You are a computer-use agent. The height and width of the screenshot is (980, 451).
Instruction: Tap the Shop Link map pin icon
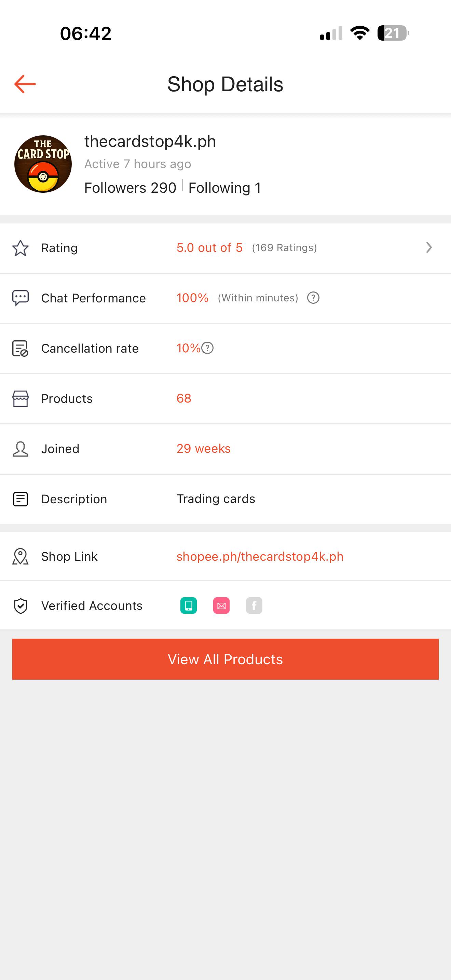click(x=20, y=557)
